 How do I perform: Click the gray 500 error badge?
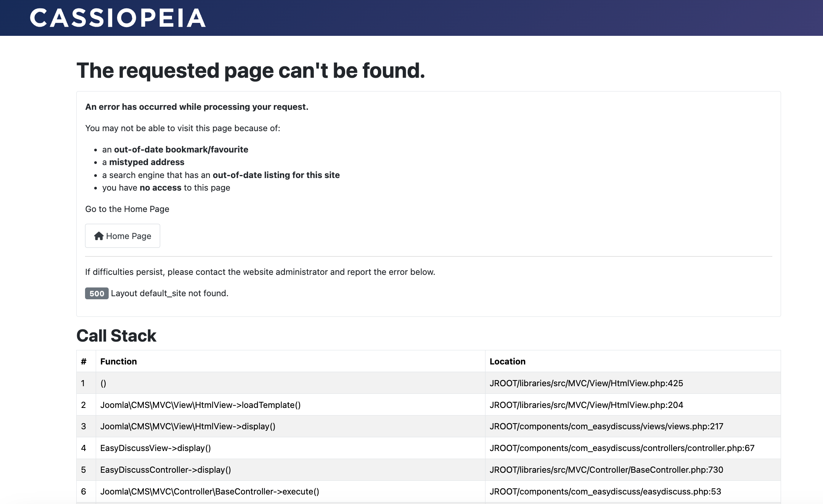click(x=96, y=293)
